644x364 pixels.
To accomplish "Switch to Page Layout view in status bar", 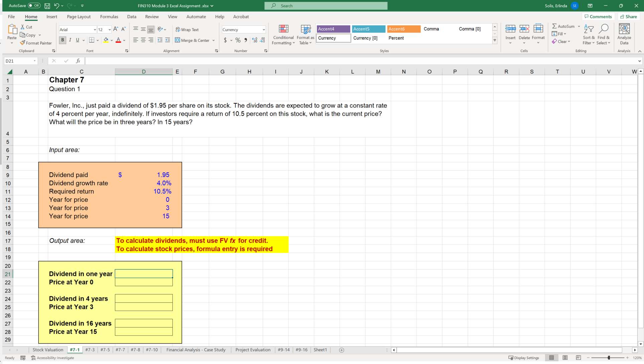I will coord(565,358).
